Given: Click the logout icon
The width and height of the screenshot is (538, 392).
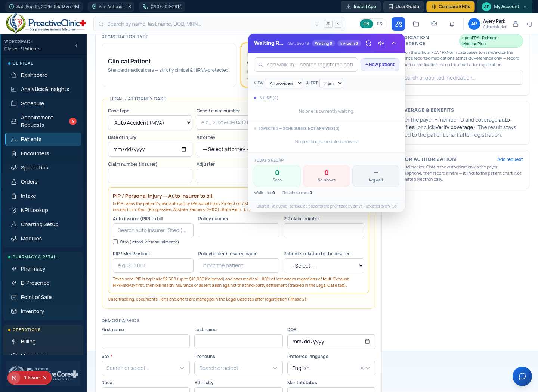Looking at the screenshot, I should [529, 24].
